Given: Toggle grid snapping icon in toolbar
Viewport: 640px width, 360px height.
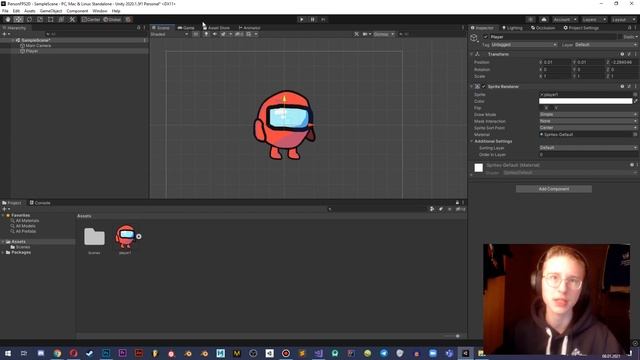Looking at the screenshot, I should click(x=128, y=20).
